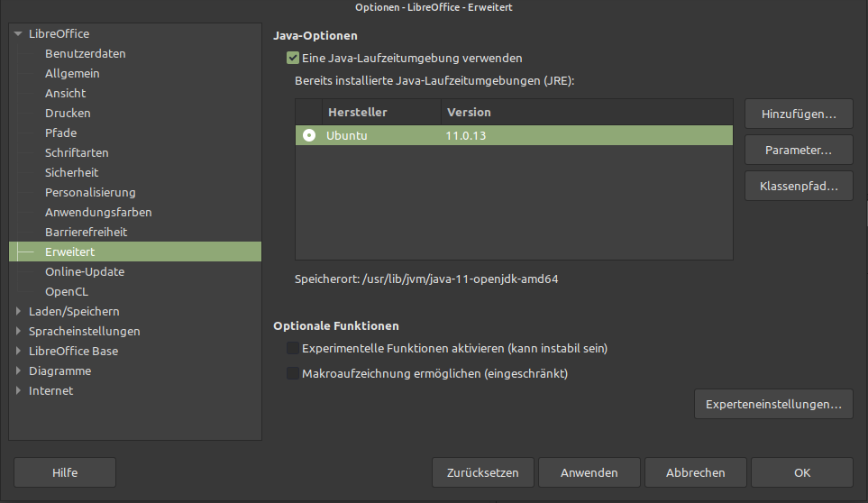Select the Ubuntu JRE radio button
Screen dimensions: 868x503
(x=309, y=135)
